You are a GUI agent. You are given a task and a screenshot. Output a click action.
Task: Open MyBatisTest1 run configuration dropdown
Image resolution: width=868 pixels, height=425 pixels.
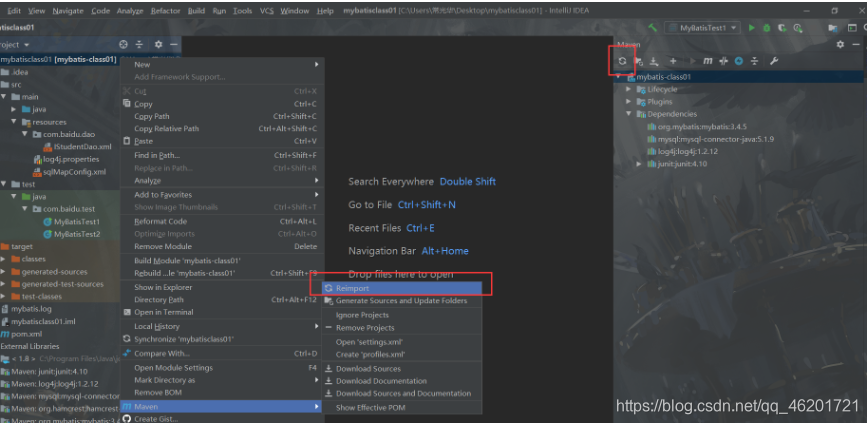pyautogui.click(x=703, y=28)
